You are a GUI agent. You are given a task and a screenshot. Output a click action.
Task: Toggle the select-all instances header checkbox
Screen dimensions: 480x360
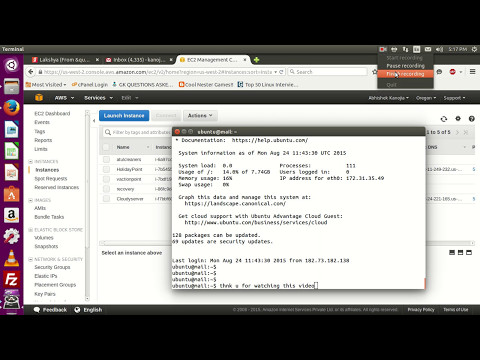[106, 147]
